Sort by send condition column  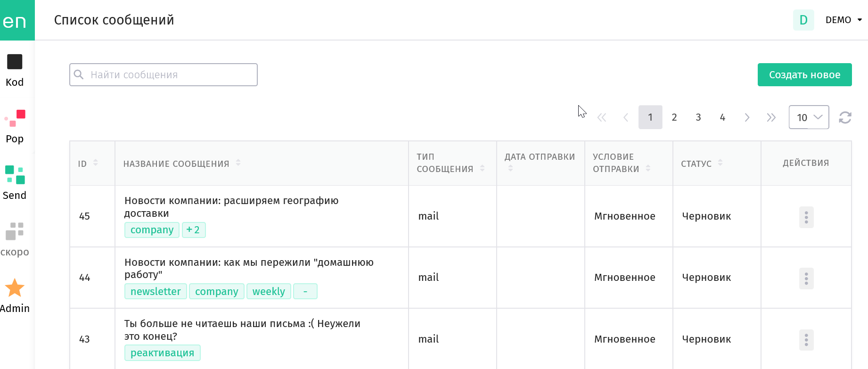[x=648, y=168]
